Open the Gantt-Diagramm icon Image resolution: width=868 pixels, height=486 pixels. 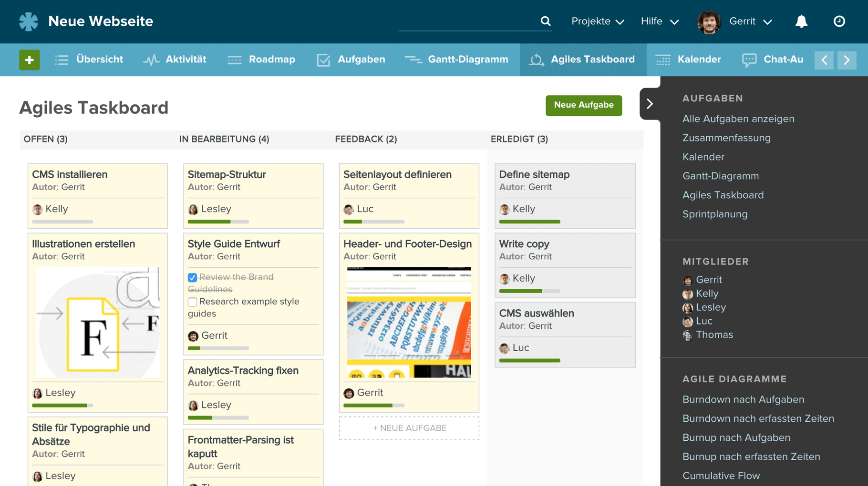[x=413, y=60]
